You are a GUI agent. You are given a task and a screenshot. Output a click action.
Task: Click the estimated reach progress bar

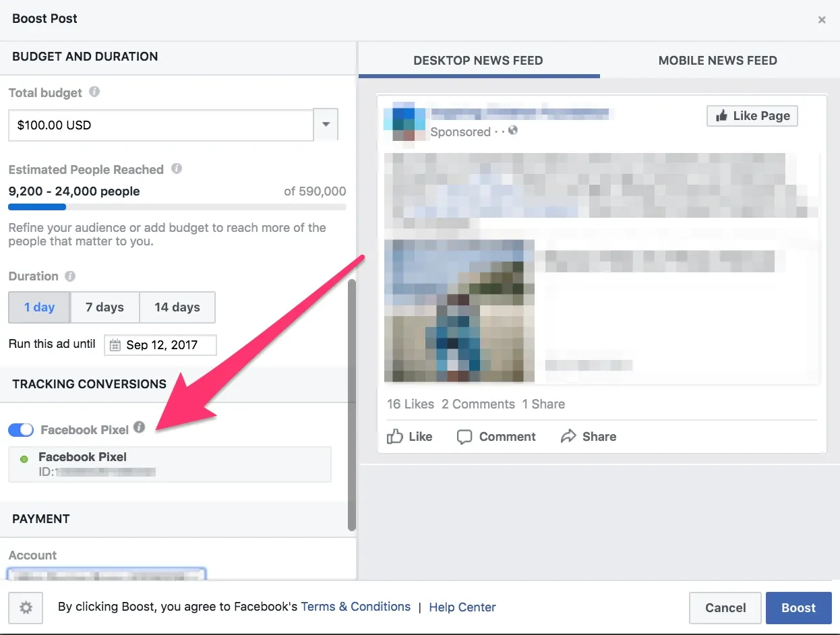coord(177,207)
